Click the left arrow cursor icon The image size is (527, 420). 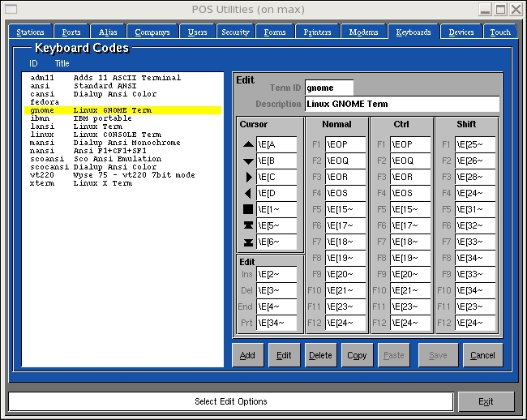248,193
